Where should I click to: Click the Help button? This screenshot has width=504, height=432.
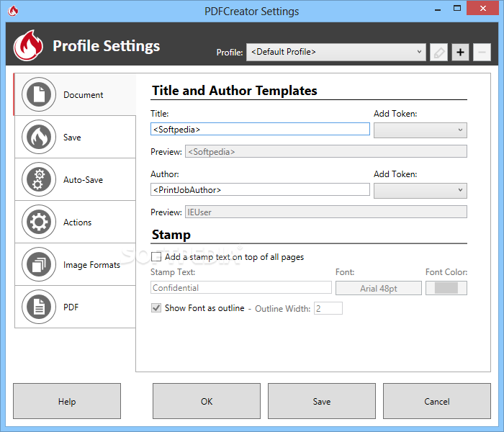point(67,401)
